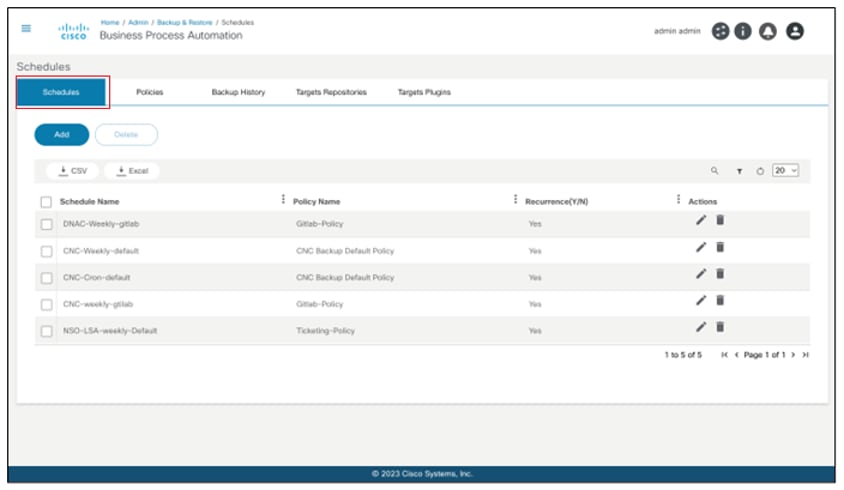Delete the CNC-Weekly-default schedule via trash icon
844x490 pixels.
click(720, 247)
